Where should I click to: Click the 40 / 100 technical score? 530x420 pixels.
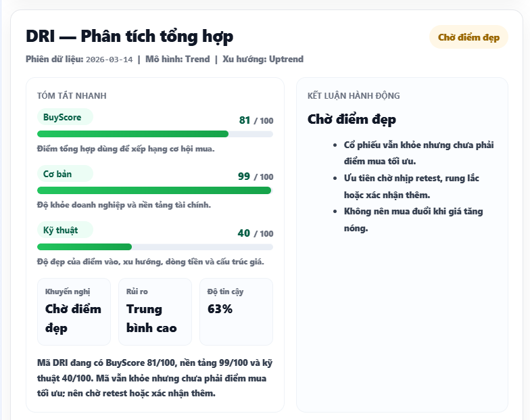point(256,233)
